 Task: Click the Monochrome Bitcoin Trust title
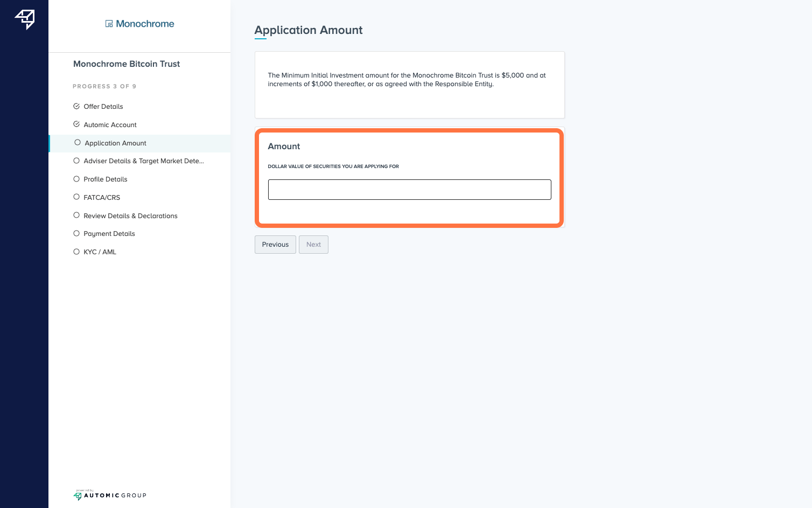pos(127,64)
